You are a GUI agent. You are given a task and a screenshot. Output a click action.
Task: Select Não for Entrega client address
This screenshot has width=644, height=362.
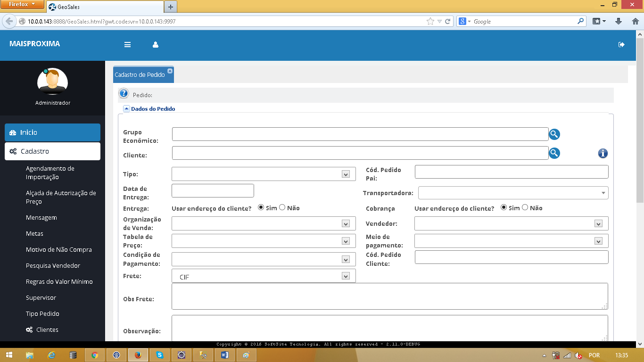(282, 207)
